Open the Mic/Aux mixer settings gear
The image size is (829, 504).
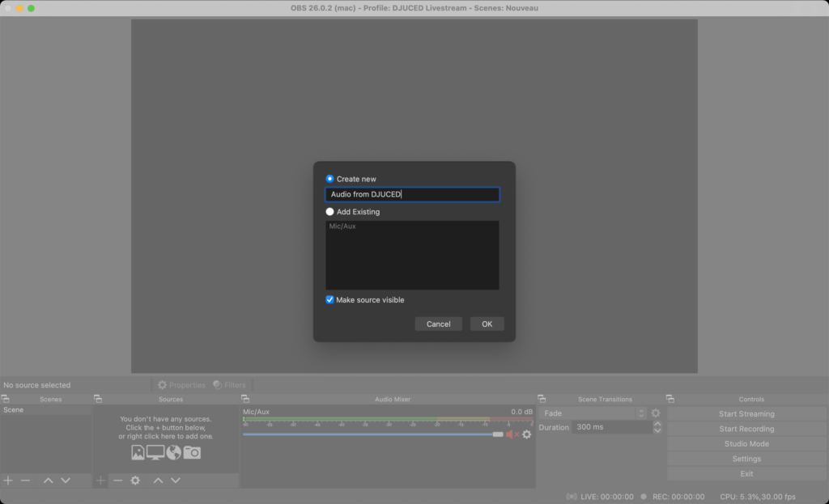[x=527, y=434]
